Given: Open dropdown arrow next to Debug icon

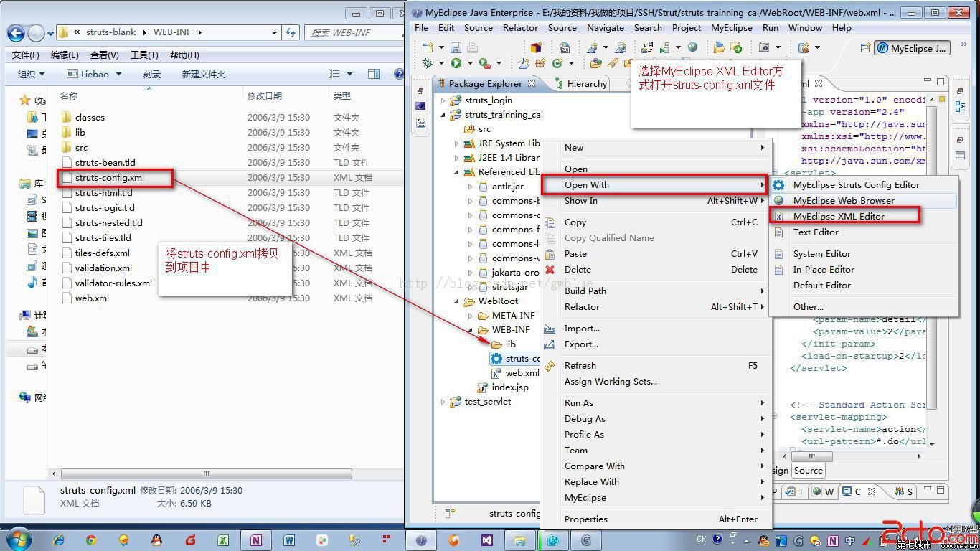Looking at the screenshot, I should [x=441, y=63].
